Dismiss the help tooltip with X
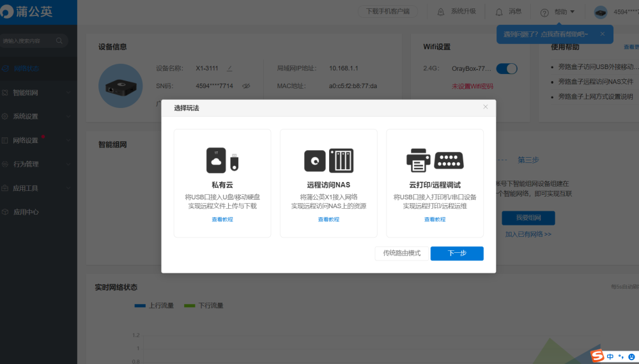 tap(603, 34)
